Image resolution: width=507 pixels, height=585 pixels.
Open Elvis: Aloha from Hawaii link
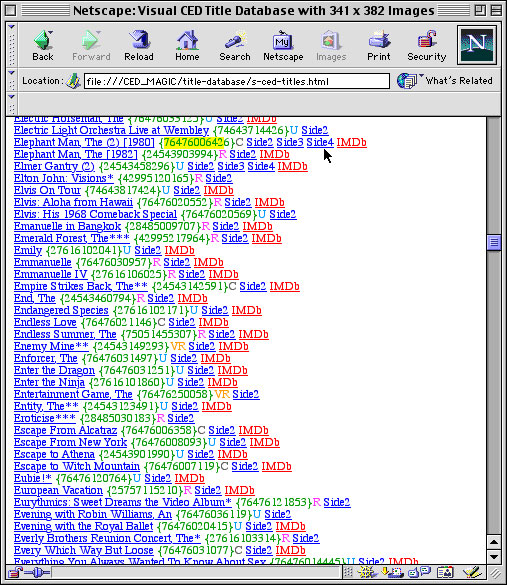pyautogui.click(x=73, y=202)
